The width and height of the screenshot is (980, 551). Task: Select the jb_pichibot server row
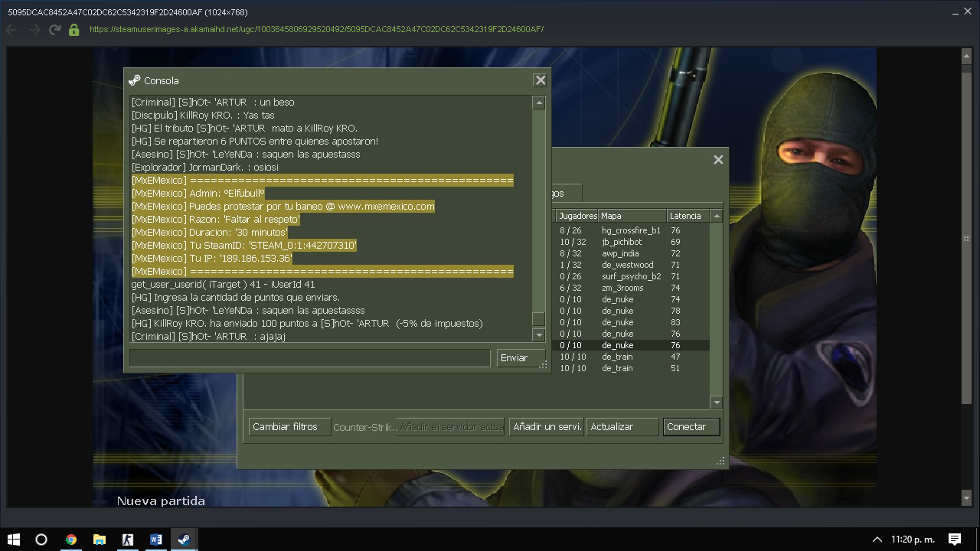631,242
